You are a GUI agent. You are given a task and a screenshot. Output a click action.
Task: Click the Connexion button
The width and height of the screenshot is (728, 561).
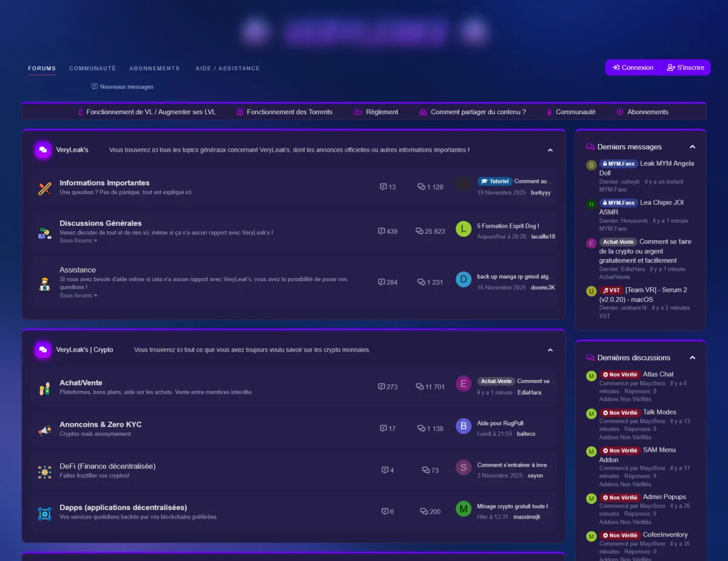pyautogui.click(x=633, y=67)
